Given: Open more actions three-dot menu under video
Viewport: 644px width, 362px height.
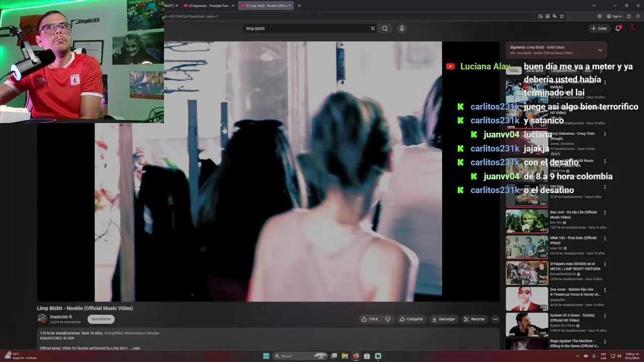Looking at the screenshot, I should [495, 319].
